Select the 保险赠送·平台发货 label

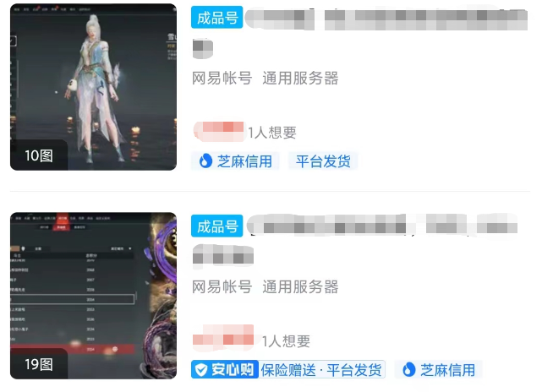click(321, 370)
